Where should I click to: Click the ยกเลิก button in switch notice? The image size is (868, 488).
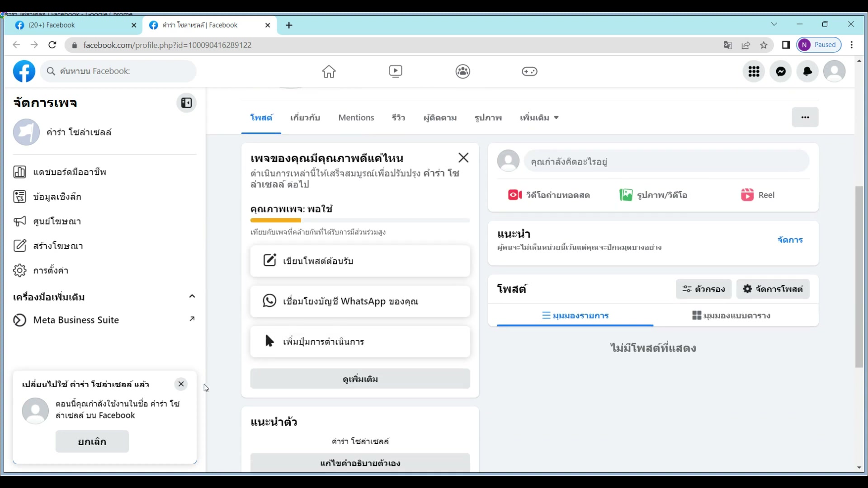pyautogui.click(x=92, y=441)
